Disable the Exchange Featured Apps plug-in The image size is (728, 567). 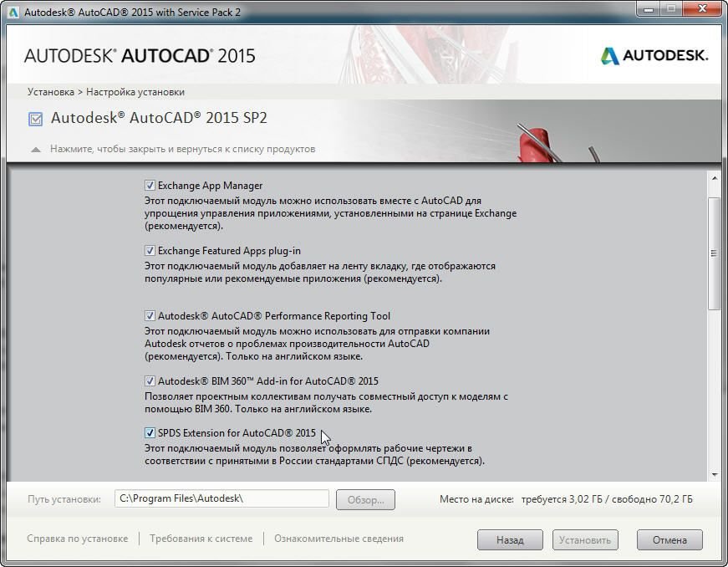(x=150, y=251)
